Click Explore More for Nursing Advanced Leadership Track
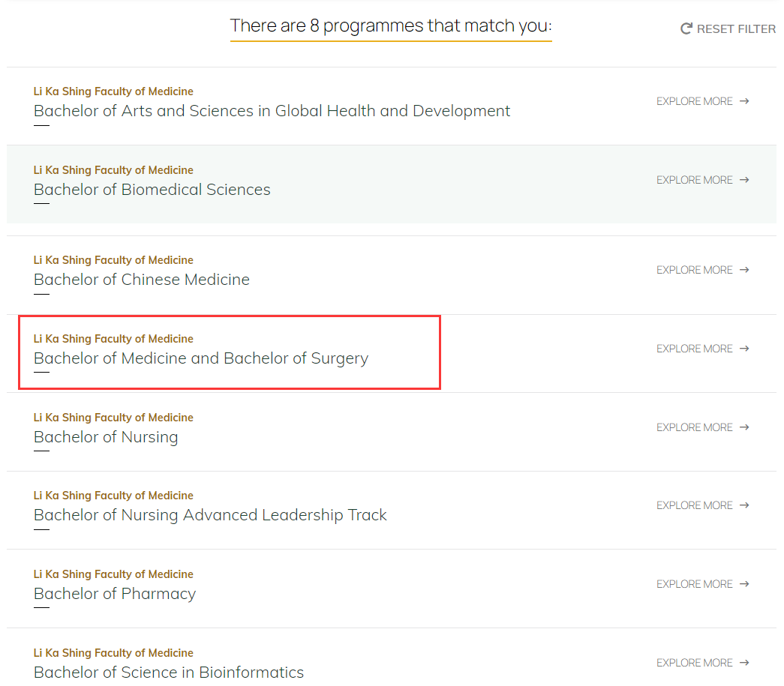This screenshot has height=686, width=784. tap(694, 505)
